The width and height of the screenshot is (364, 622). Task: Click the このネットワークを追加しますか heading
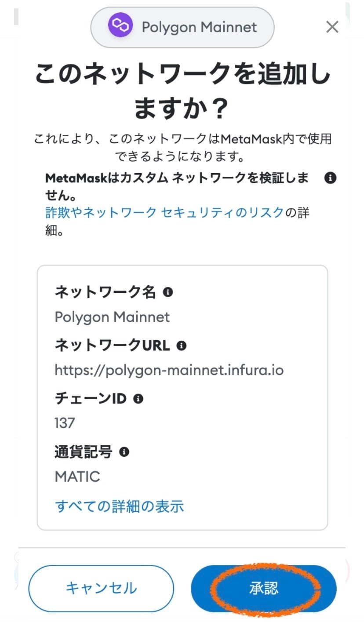pos(182,90)
